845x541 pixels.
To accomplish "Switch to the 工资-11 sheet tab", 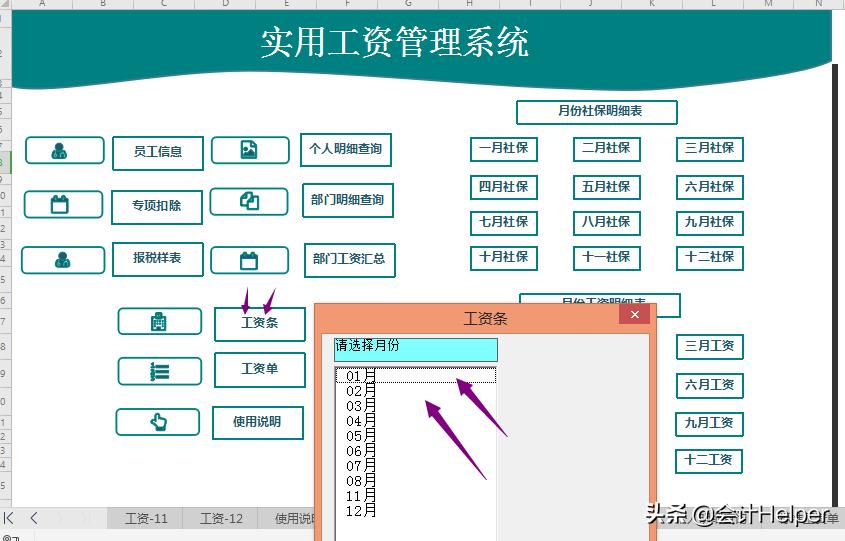I will (146, 518).
